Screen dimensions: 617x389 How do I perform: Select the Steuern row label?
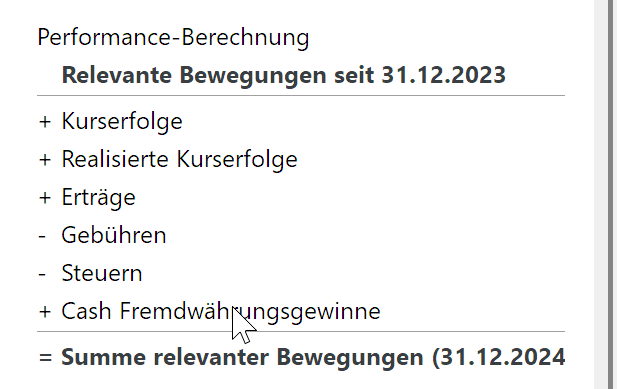coord(102,273)
